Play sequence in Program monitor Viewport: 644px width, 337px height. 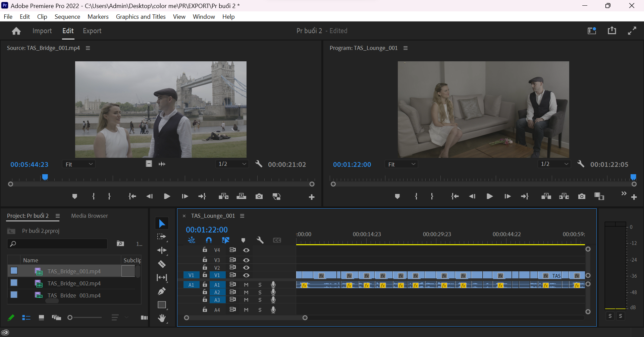pyautogui.click(x=490, y=196)
